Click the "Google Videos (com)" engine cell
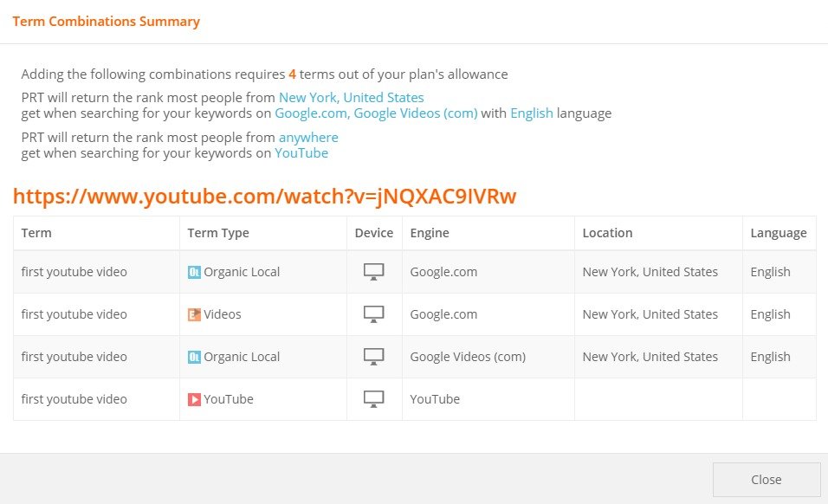 (x=468, y=357)
